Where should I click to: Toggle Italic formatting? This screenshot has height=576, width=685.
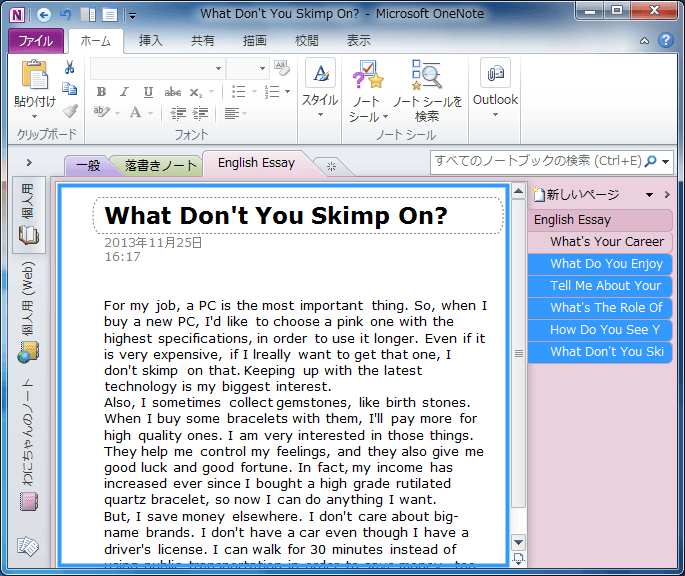pyautogui.click(x=124, y=91)
